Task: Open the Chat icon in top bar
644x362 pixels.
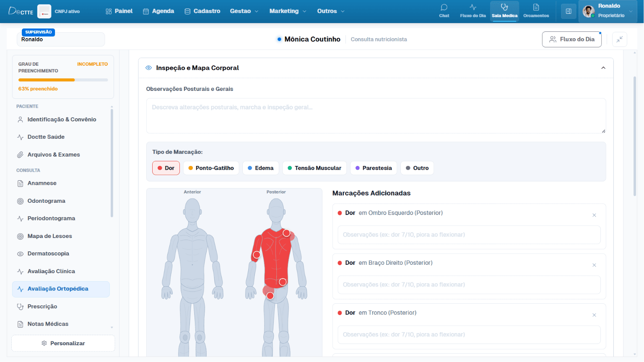Action: click(444, 8)
